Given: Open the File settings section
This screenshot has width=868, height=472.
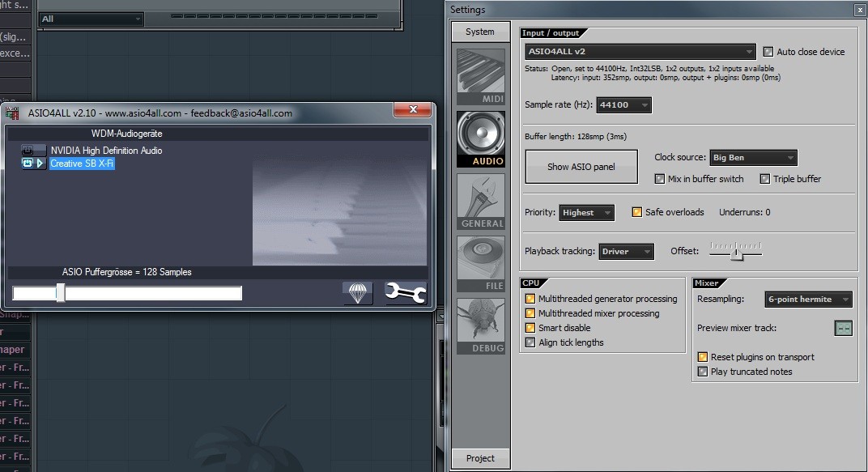Looking at the screenshot, I should pyautogui.click(x=480, y=264).
